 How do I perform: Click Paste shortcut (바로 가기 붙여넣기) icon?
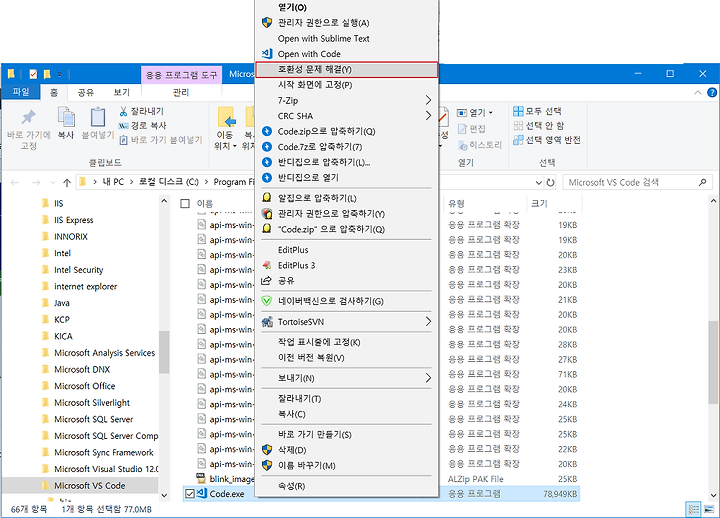123,140
